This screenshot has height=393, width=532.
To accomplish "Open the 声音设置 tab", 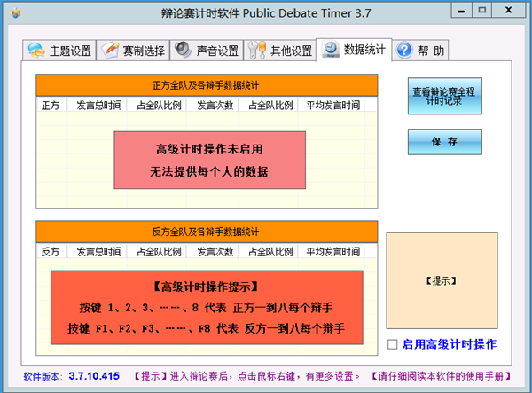I will tap(207, 51).
